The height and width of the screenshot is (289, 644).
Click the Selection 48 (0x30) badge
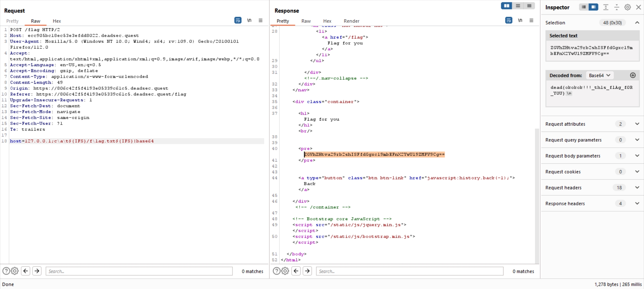pyautogui.click(x=612, y=22)
